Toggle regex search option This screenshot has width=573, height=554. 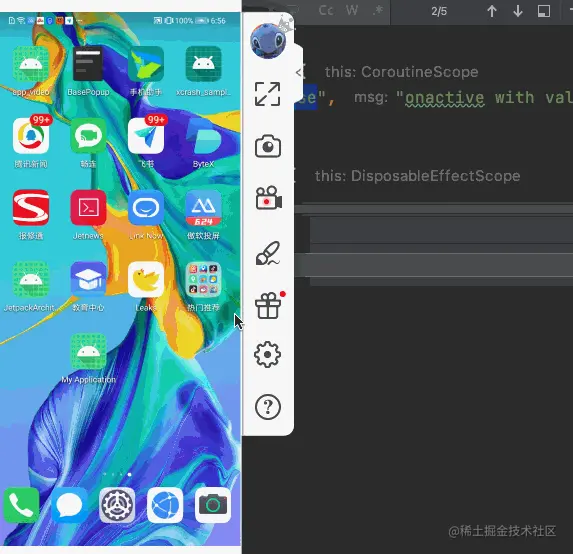(378, 11)
